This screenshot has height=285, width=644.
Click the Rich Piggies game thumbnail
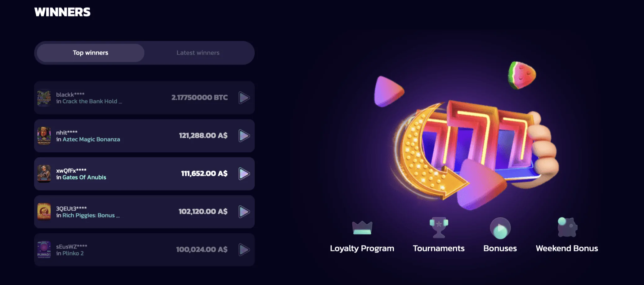[x=44, y=212]
